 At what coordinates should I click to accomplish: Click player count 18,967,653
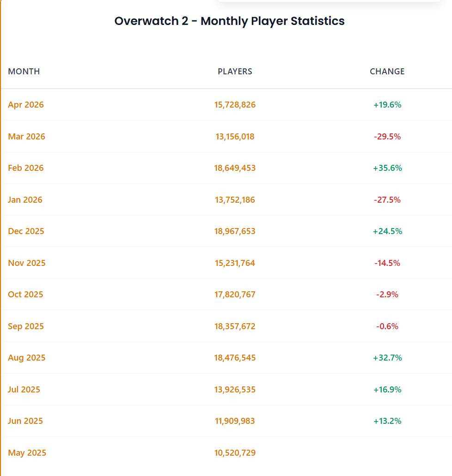(235, 231)
